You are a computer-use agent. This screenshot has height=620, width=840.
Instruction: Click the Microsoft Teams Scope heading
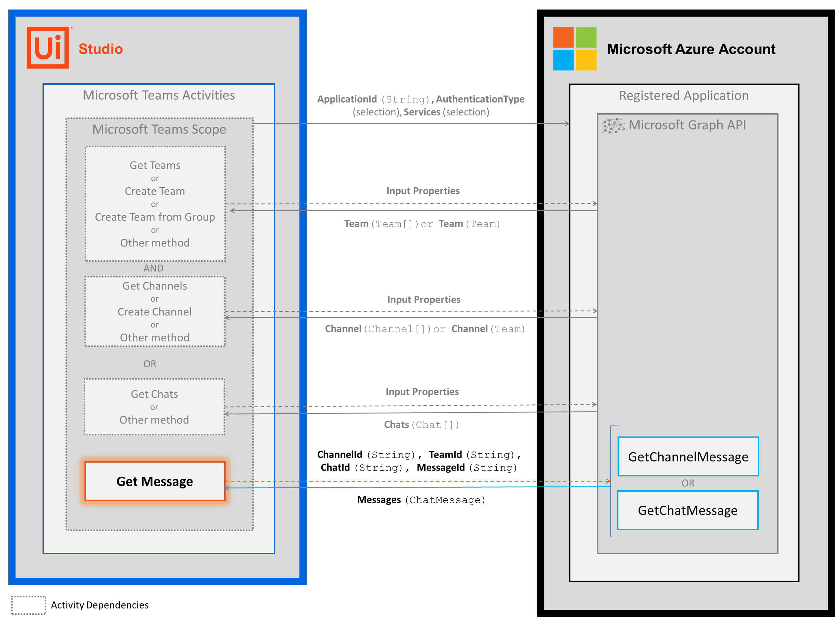pos(159,129)
